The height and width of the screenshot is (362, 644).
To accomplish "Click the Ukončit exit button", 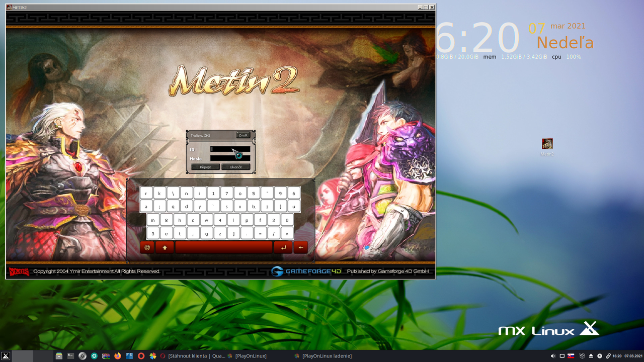I will (x=235, y=167).
